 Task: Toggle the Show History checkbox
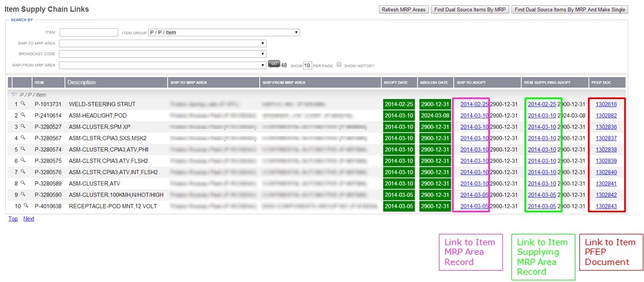tap(339, 65)
